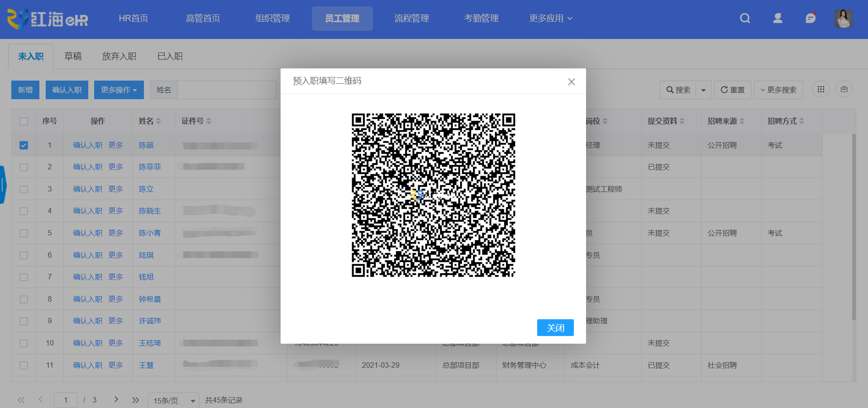The image size is (868, 408).
Task: Expand 更多搜索 options
Action: click(778, 90)
